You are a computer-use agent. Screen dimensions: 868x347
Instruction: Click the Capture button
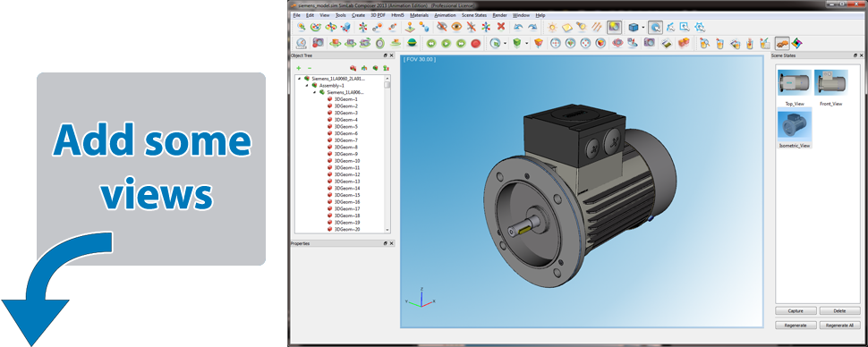point(796,310)
